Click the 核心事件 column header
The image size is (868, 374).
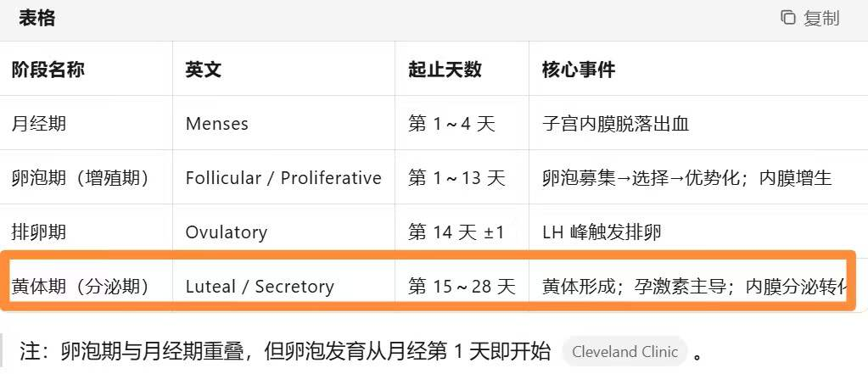[579, 70]
